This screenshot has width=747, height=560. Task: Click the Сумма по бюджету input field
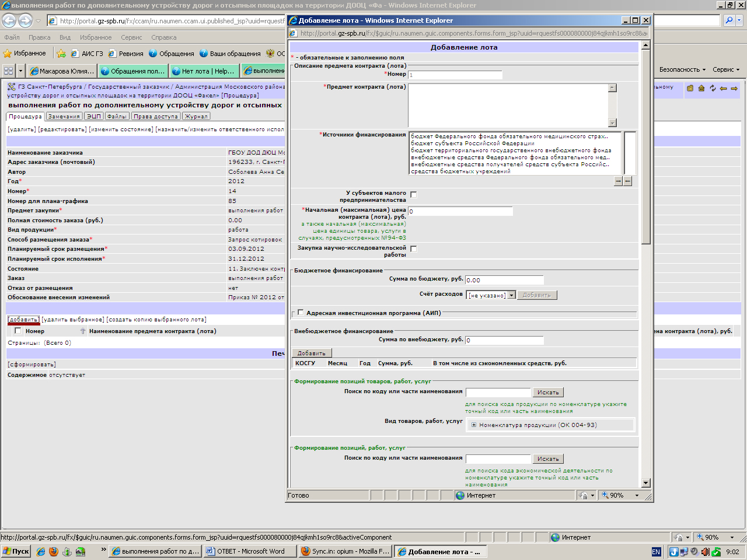click(x=504, y=280)
